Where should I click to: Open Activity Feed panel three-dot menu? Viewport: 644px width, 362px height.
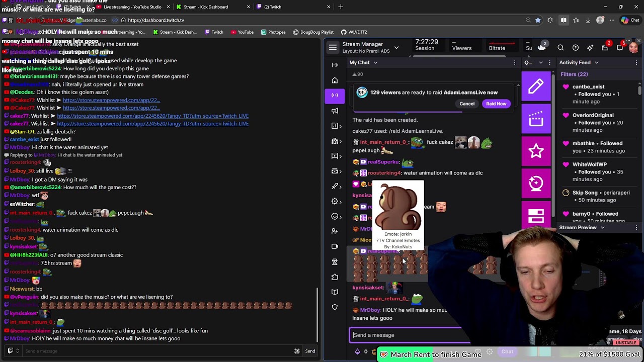(x=636, y=62)
